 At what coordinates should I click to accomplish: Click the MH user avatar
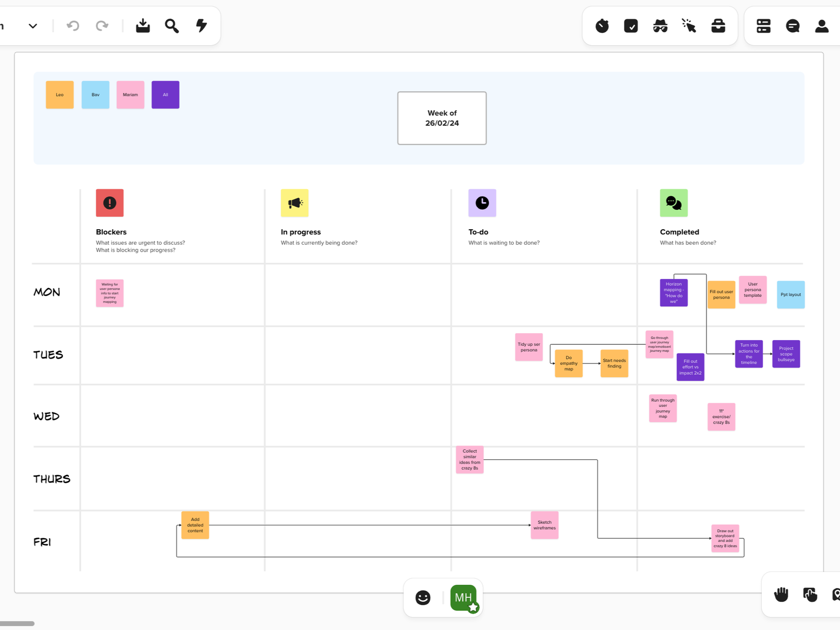click(x=464, y=598)
